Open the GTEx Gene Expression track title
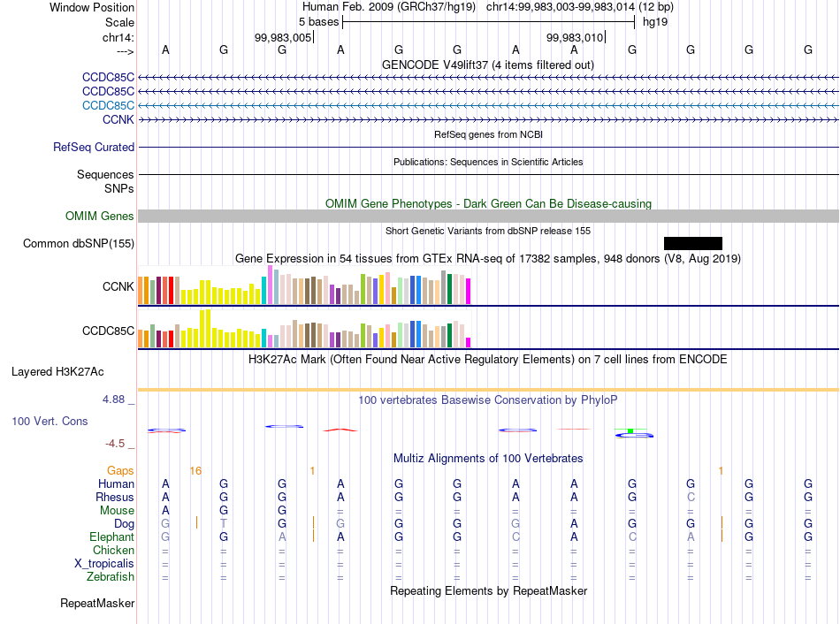Image resolution: width=840 pixels, height=624 pixels. tap(488, 259)
